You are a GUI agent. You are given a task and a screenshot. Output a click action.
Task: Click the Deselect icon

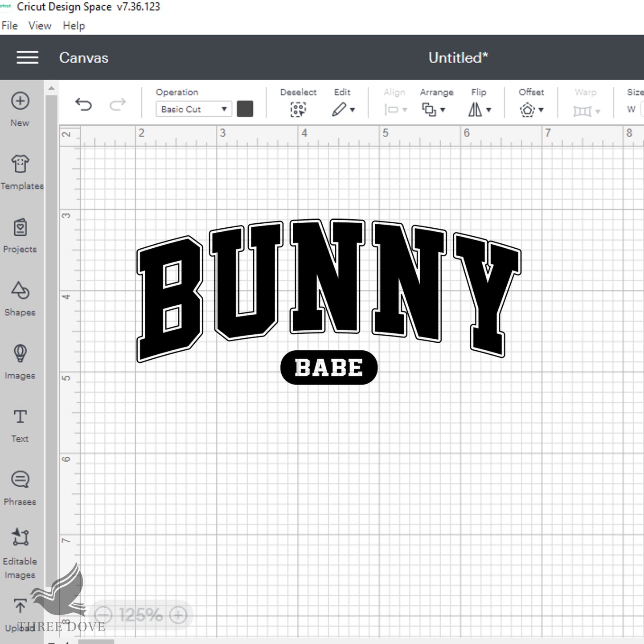coord(298,110)
